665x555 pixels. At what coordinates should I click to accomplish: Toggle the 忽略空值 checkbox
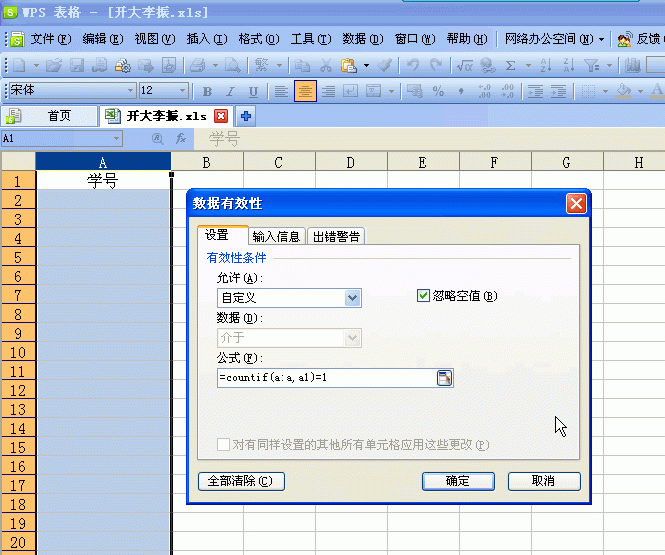point(423,296)
